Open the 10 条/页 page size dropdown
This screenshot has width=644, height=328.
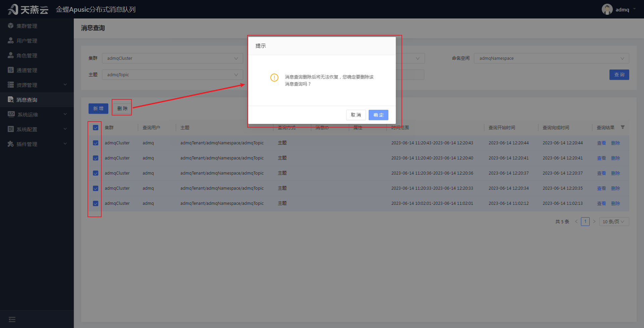tap(614, 222)
